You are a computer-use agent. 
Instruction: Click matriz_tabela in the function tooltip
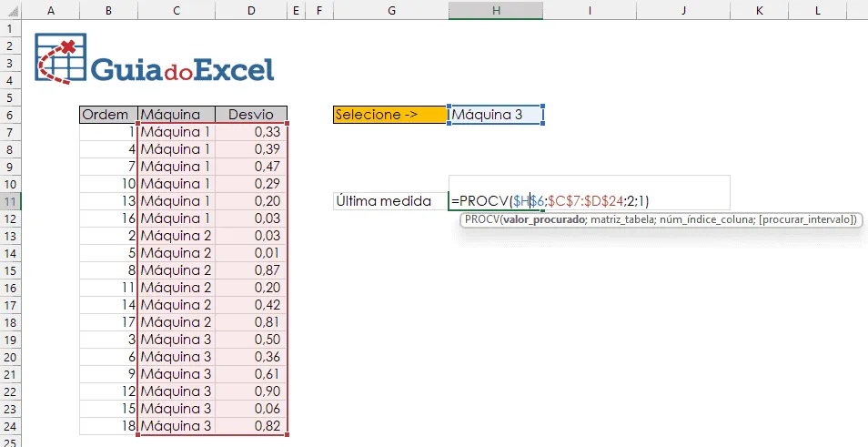tap(621, 220)
